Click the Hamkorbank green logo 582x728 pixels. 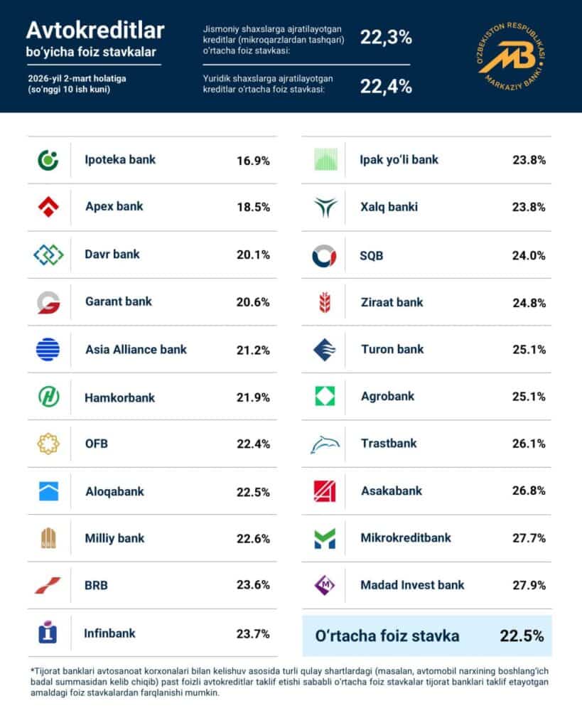[48, 397]
